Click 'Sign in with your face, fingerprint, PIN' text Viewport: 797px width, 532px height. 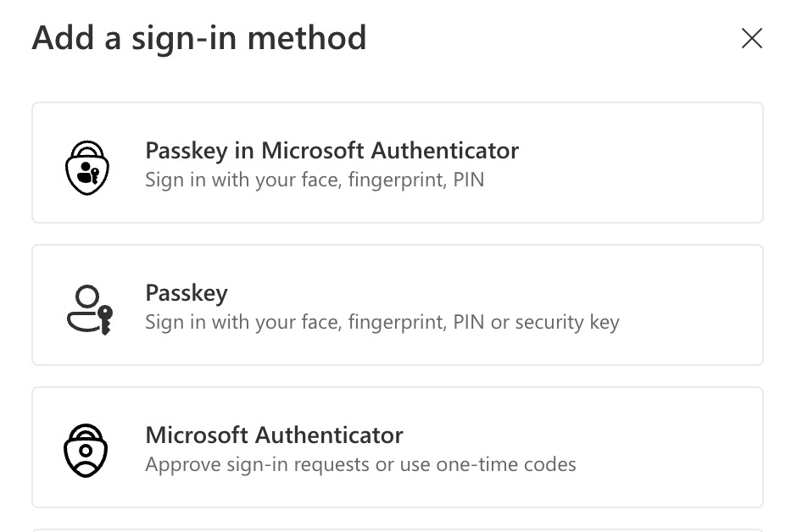pos(315,180)
